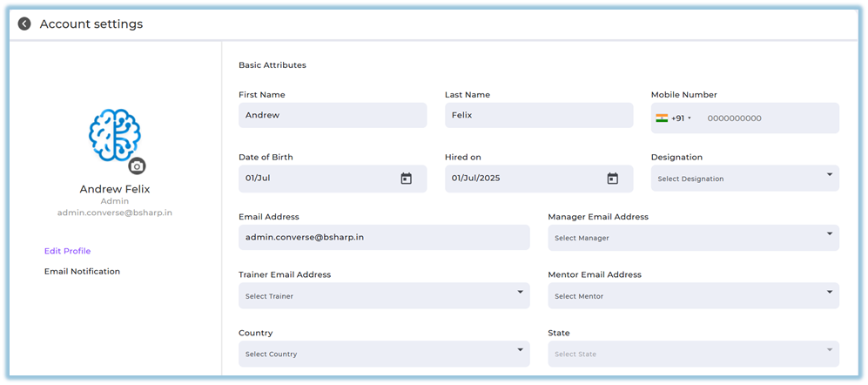This screenshot has height=385, width=868.
Task: Click the India flag country code selector
Action: pos(673,118)
